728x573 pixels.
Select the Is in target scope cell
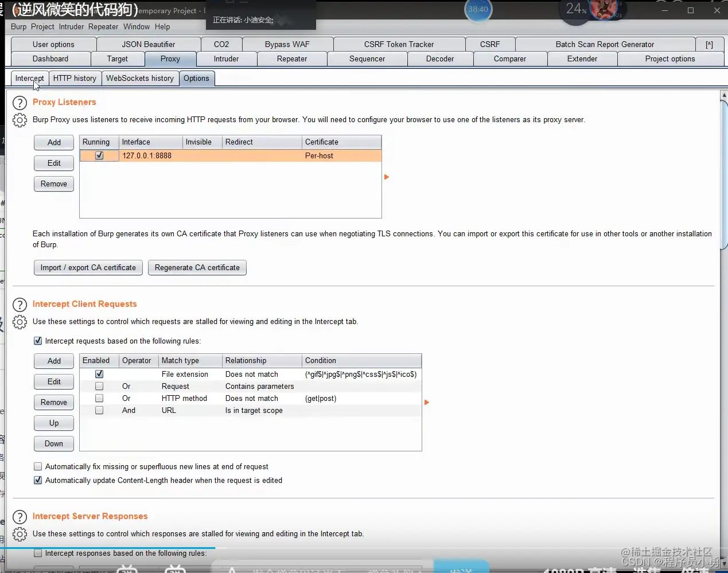(x=262, y=410)
